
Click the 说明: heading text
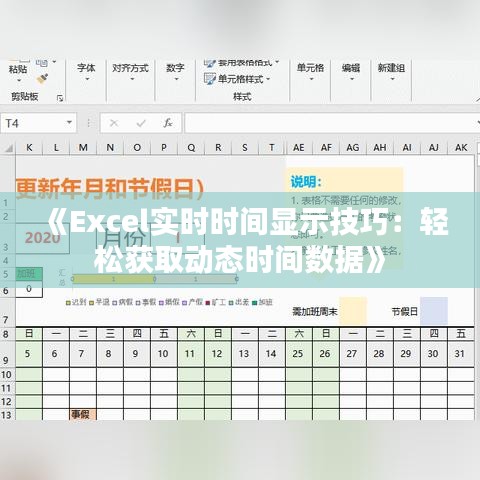coord(306,182)
